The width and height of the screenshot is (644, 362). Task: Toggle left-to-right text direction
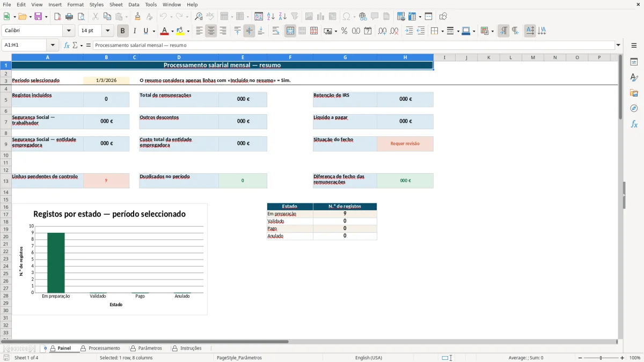click(x=503, y=31)
